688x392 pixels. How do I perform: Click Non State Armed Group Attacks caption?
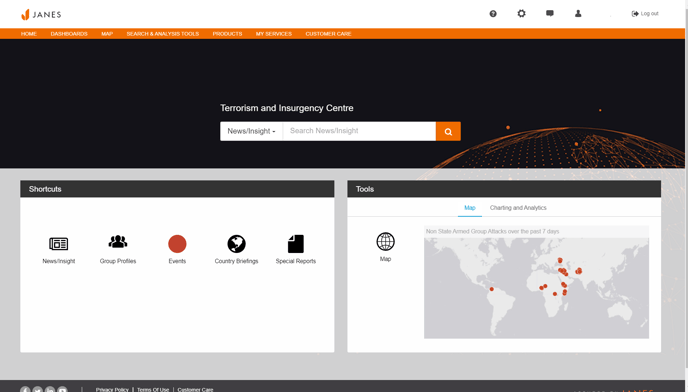point(492,231)
